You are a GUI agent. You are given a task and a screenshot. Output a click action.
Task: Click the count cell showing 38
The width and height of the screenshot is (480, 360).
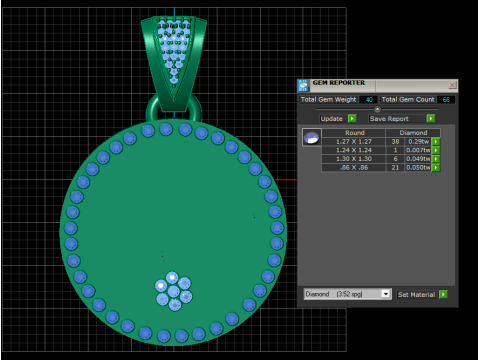coord(395,142)
